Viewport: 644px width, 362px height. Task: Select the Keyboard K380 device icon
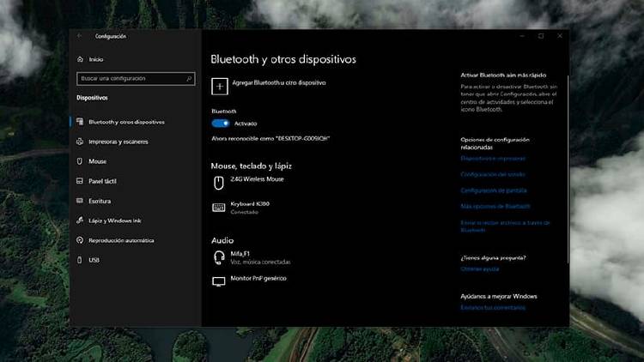[x=218, y=208]
